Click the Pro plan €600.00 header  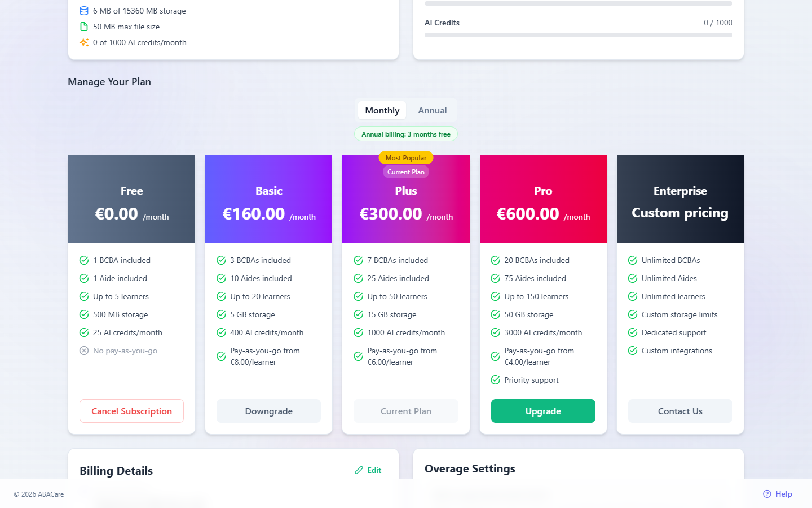[x=543, y=199]
